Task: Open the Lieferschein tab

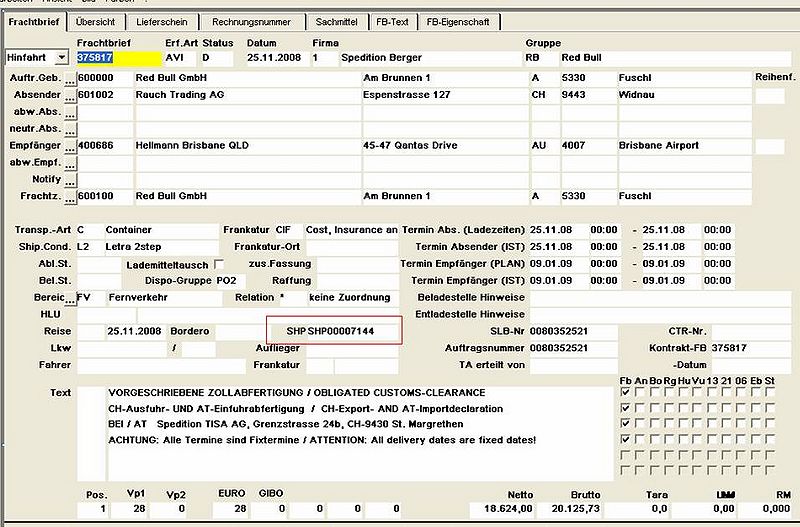Action: click(162, 22)
